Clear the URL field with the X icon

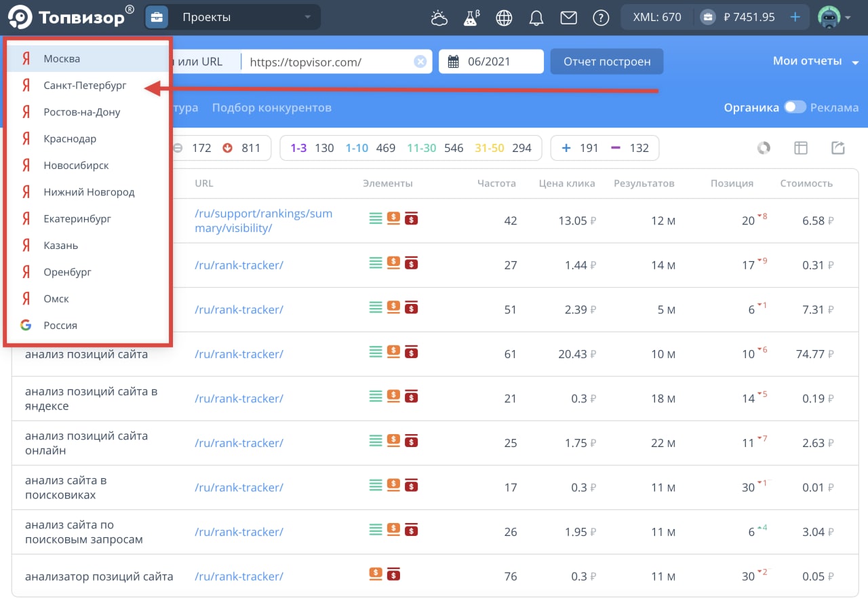click(420, 62)
